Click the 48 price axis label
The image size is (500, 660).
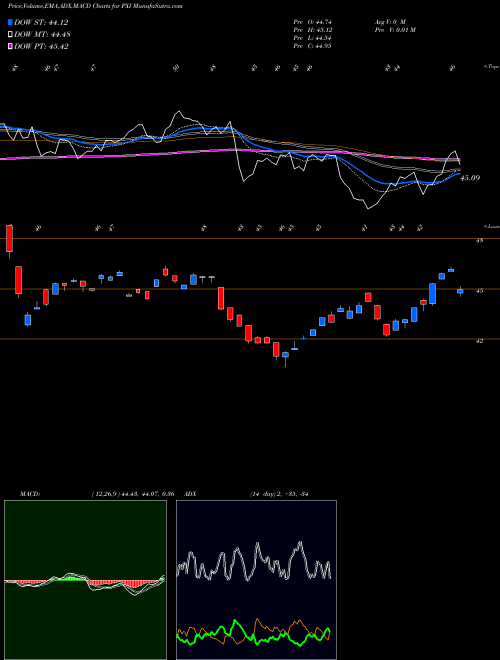[x=479, y=241]
